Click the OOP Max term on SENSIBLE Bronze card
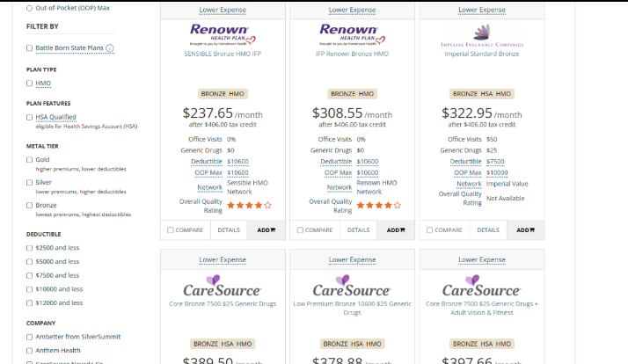Image resolution: width=628 pixels, height=364 pixels. click(208, 172)
